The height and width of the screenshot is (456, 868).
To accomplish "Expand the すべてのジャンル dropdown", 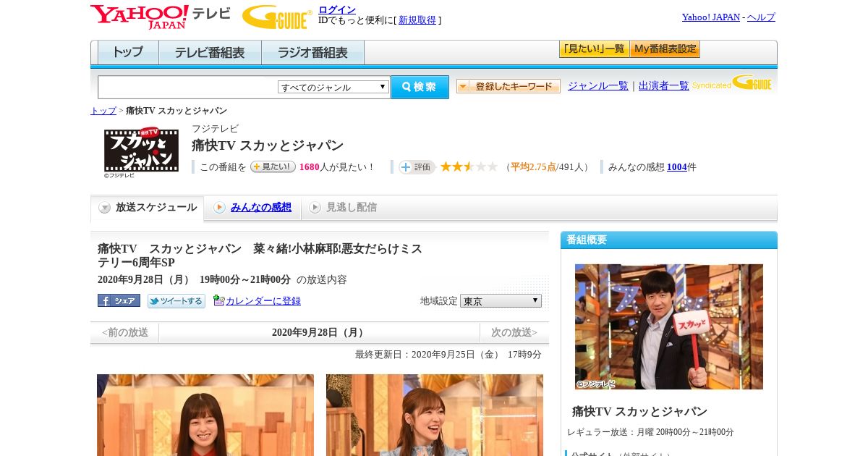I will (333, 87).
